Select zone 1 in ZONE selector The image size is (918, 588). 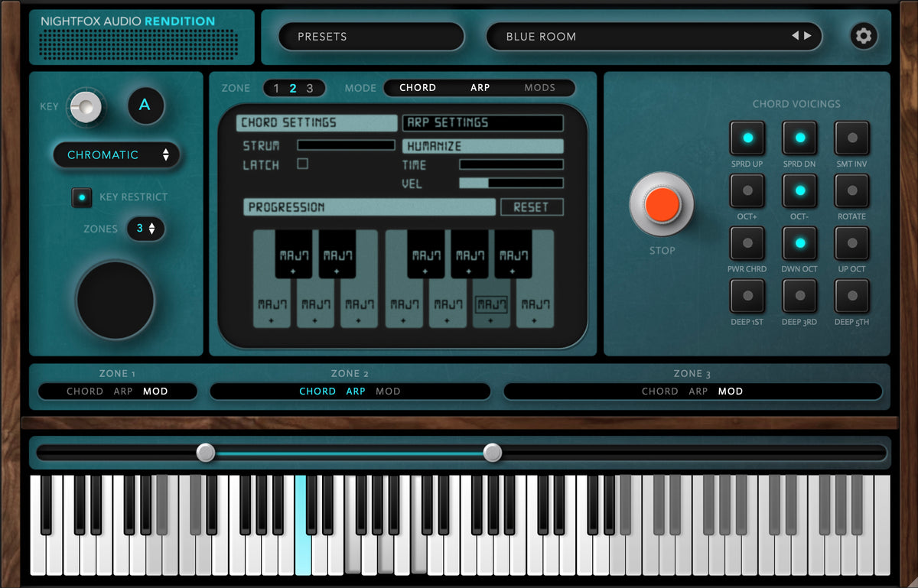[x=277, y=88]
